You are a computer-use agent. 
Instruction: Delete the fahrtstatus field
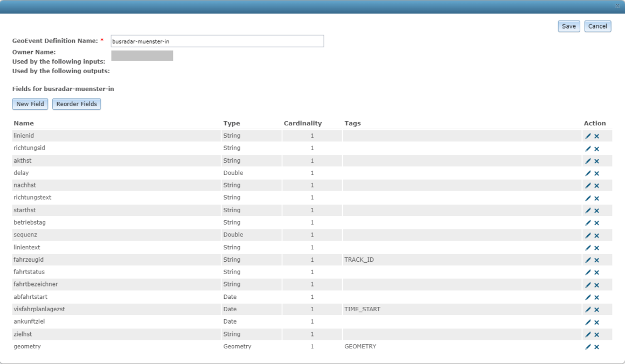[596, 272]
